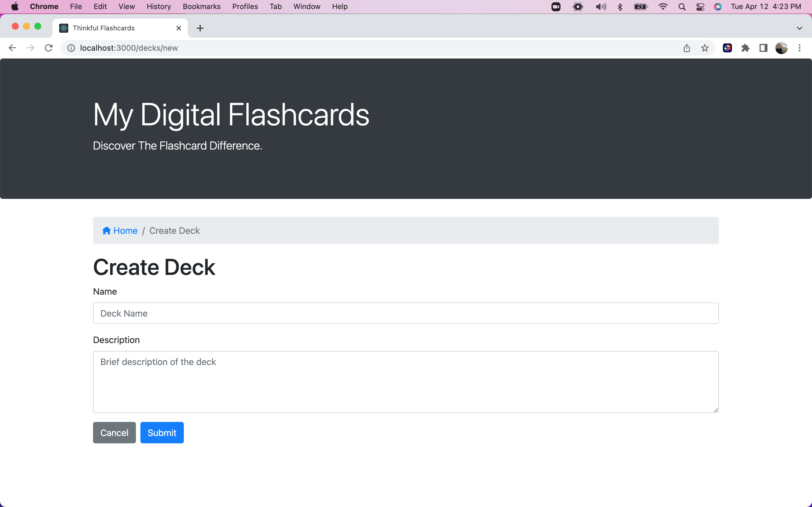Select the Thinkful Flashcards tab
The width and height of the screenshot is (812, 507).
pos(114,28)
